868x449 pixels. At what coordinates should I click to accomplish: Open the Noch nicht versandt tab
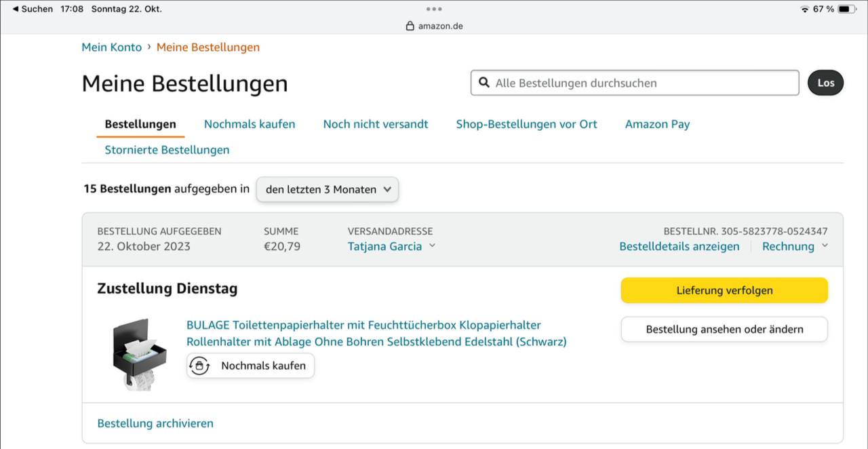376,124
